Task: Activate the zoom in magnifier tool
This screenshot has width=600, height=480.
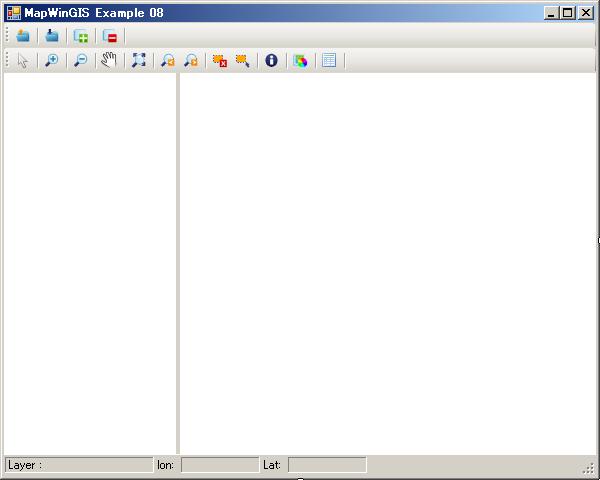Action: [x=52, y=60]
